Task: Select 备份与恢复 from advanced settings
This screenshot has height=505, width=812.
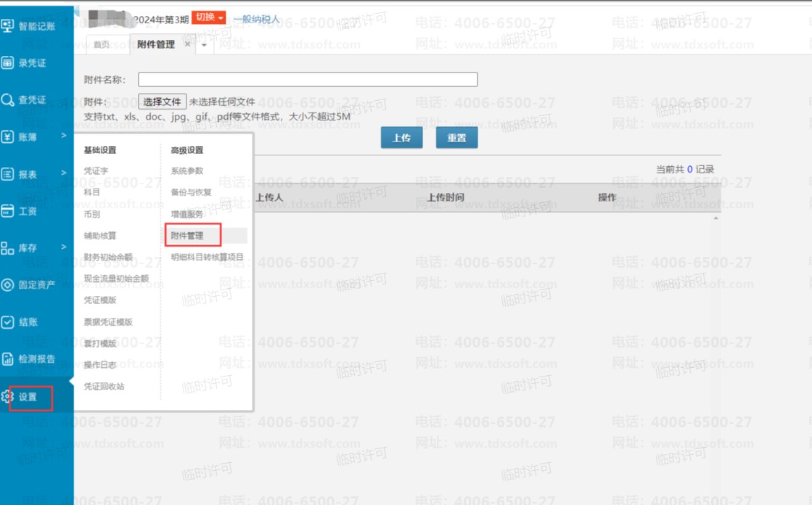Action: [x=191, y=192]
